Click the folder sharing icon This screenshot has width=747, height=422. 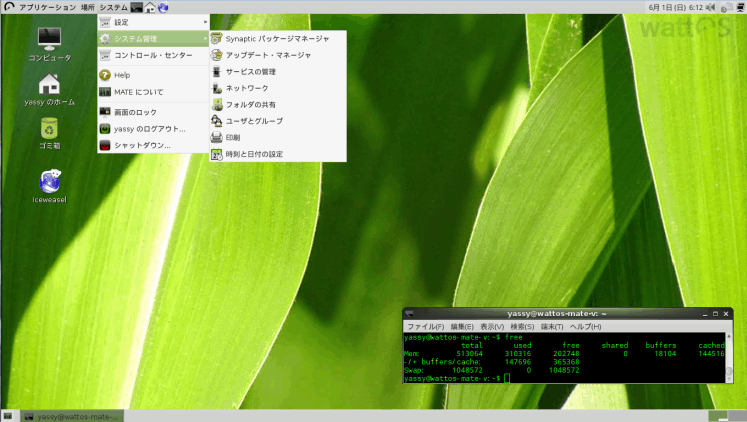217,104
